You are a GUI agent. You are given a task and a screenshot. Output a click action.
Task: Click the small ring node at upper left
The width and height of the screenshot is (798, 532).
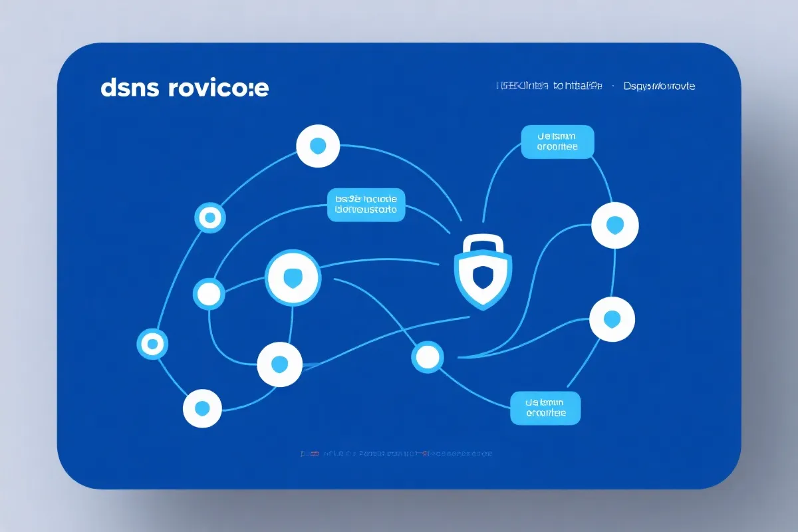(210, 217)
